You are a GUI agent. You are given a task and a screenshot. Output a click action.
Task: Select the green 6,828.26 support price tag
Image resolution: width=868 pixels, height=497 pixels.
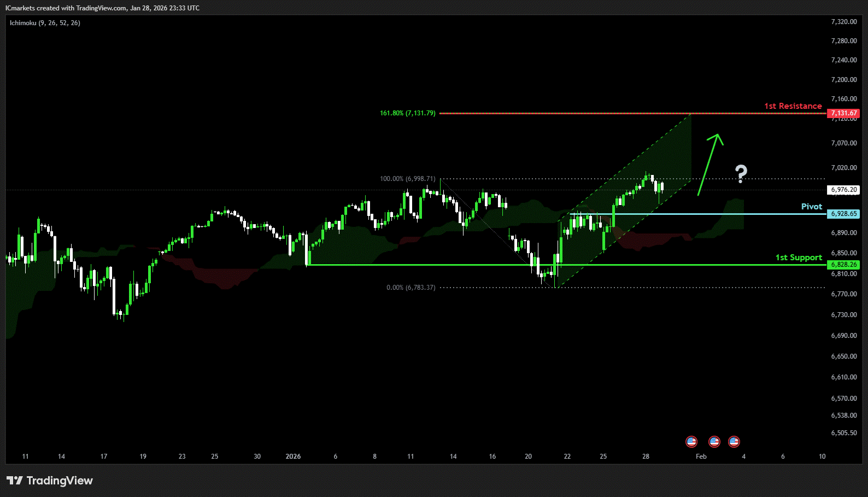[843, 265]
